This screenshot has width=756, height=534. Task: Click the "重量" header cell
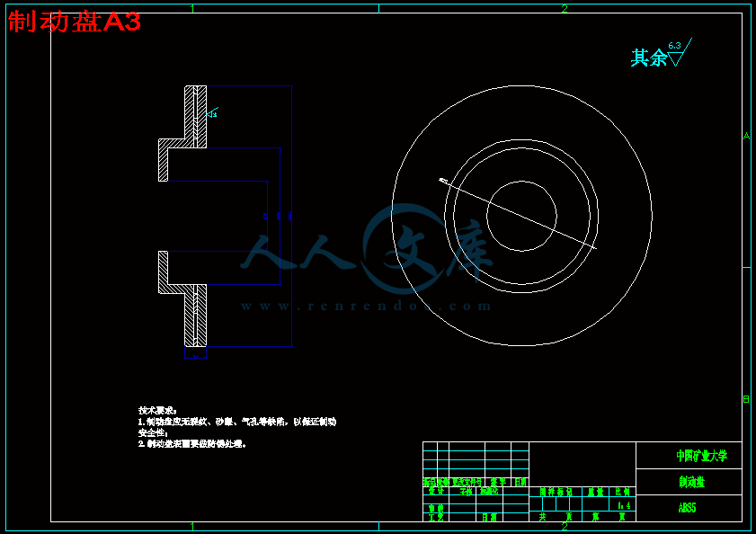[x=596, y=492]
